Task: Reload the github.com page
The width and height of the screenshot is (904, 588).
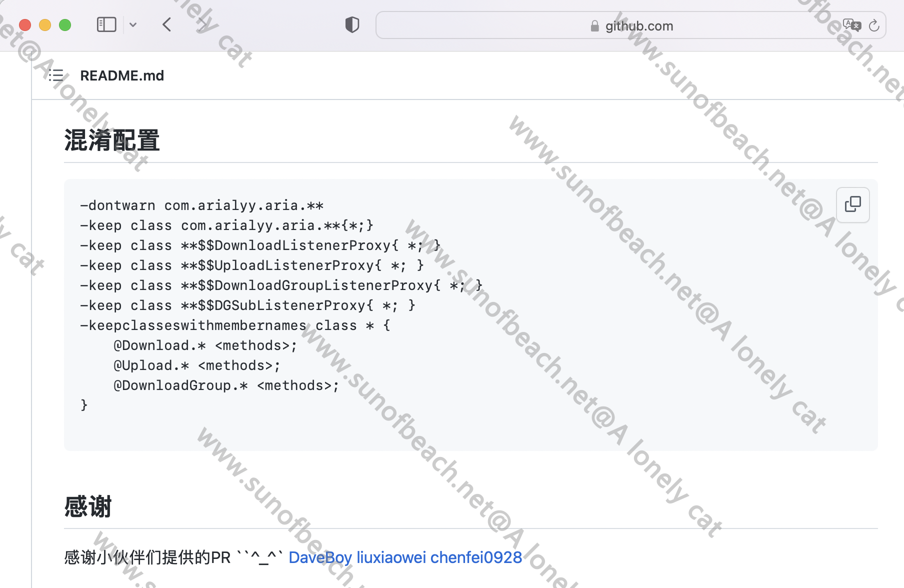Action: point(874,25)
